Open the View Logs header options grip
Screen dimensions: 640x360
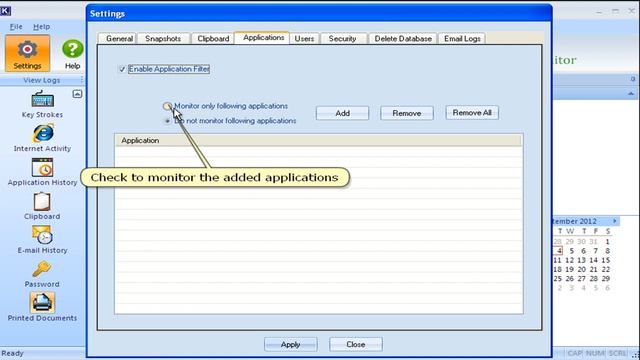pyautogui.click(x=82, y=80)
